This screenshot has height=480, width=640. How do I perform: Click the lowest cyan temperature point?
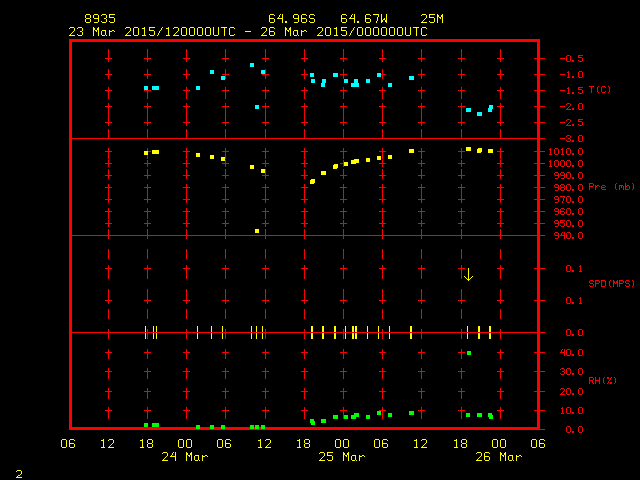pos(480,114)
